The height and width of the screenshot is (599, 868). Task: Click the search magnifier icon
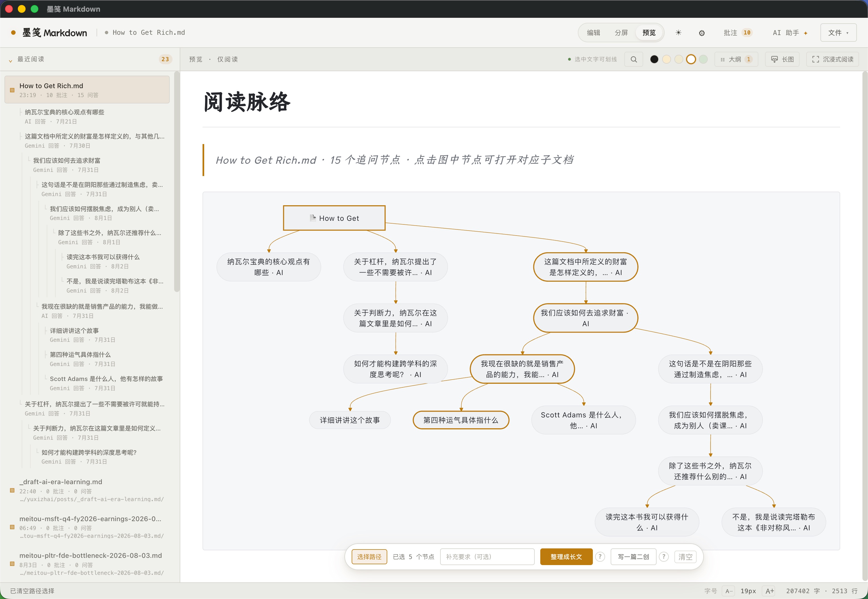pos(633,59)
